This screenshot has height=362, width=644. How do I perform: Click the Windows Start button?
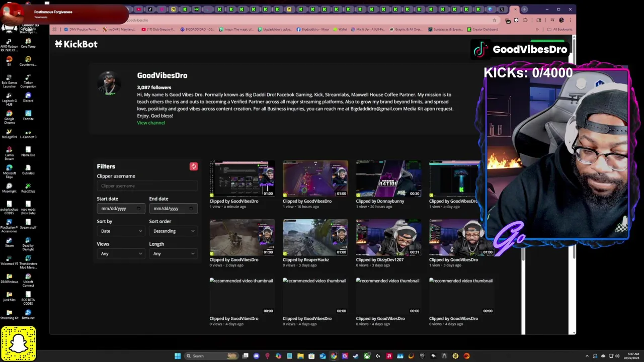pos(178,356)
